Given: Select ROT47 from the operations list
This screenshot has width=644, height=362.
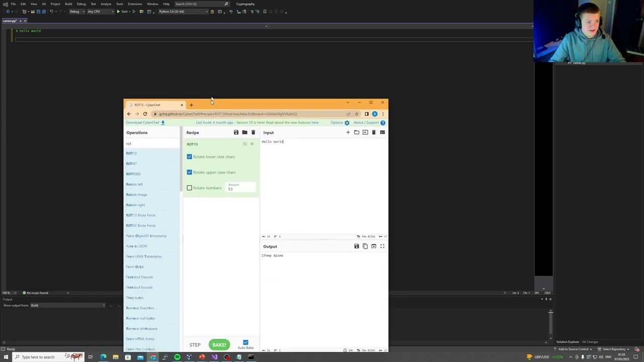Looking at the screenshot, I should pyautogui.click(x=131, y=164).
